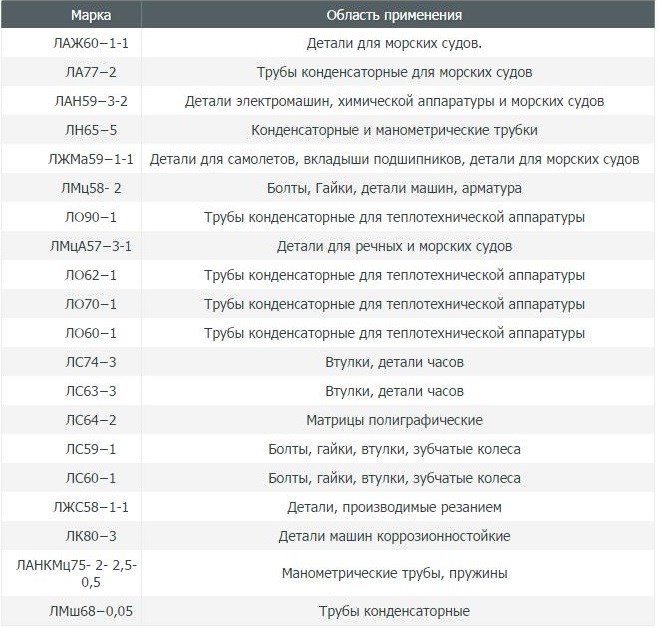Click the "Детали для морских судов." cell
The height and width of the screenshot is (628, 660).
pos(394,44)
